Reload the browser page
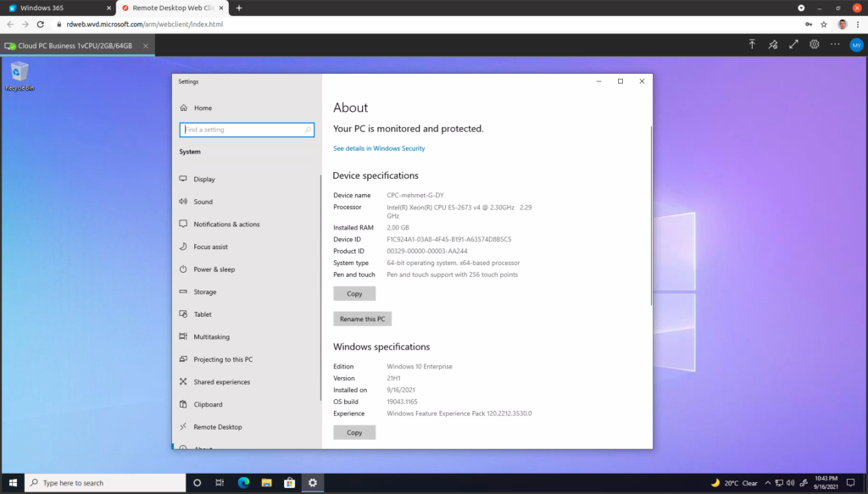The image size is (868, 494). (41, 25)
